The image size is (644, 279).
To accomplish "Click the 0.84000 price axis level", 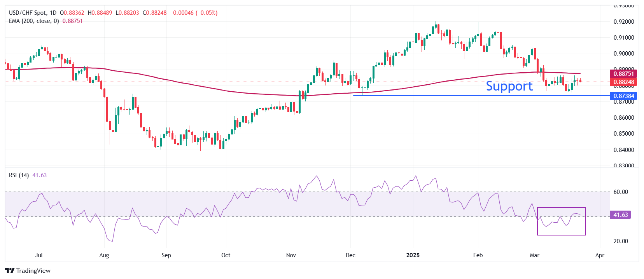I will coord(624,150).
